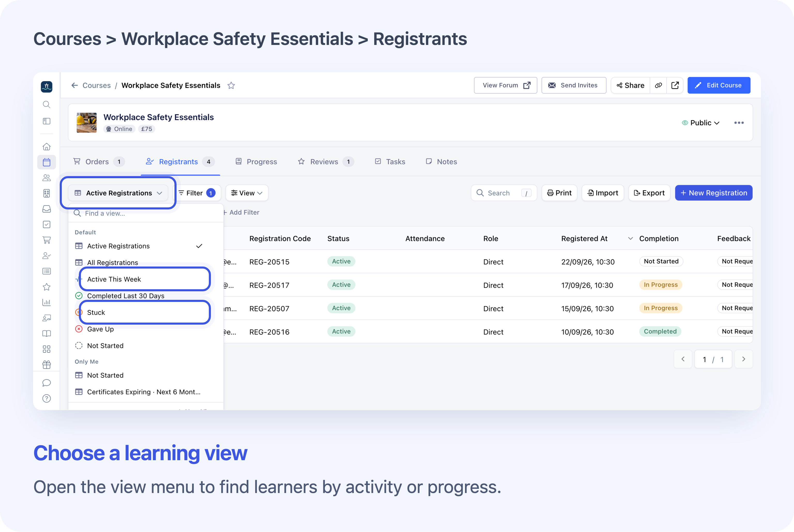Click the chat bubble icon in the sidebar
794x532 pixels.
click(47, 383)
